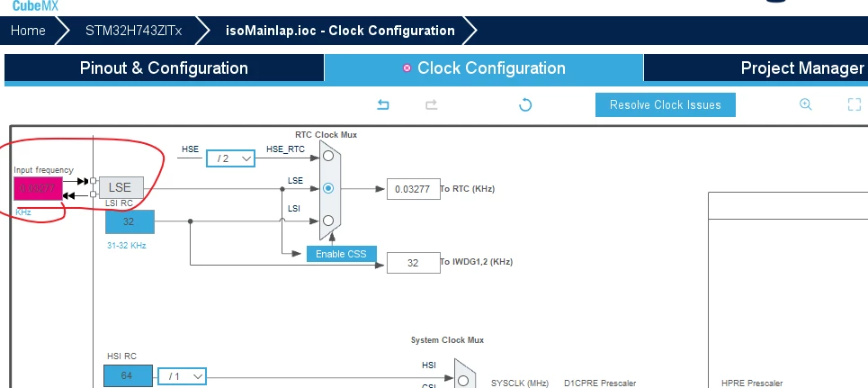
Task: Click the refresh clock diagram icon
Action: pyautogui.click(x=524, y=104)
